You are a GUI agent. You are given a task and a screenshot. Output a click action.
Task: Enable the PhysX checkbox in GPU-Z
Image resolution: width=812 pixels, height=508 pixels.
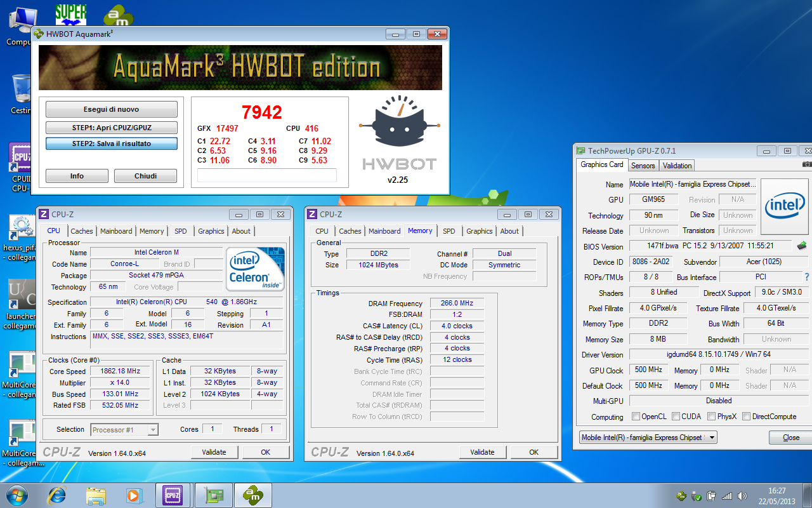pos(711,417)
